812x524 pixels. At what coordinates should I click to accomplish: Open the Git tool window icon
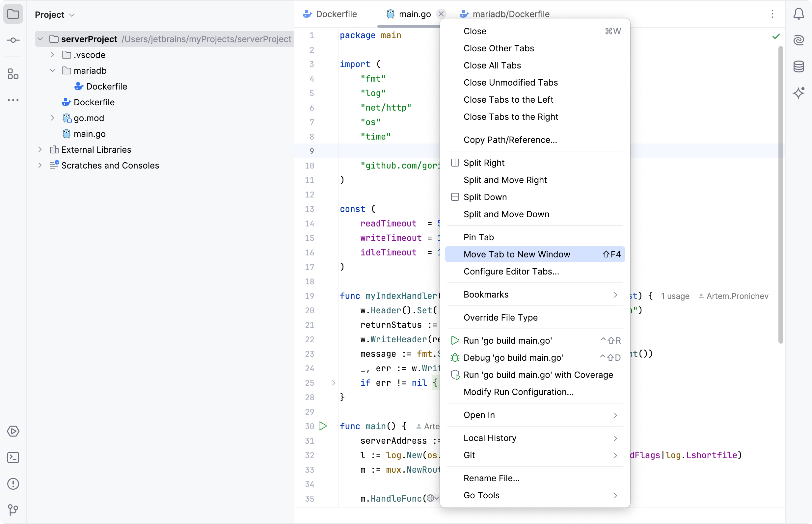coord(13,510)
